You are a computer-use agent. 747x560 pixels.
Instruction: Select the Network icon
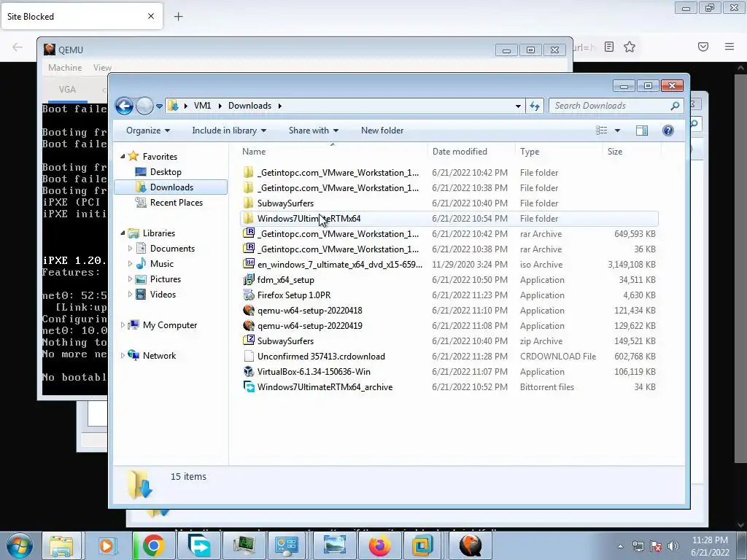[134, 355]
